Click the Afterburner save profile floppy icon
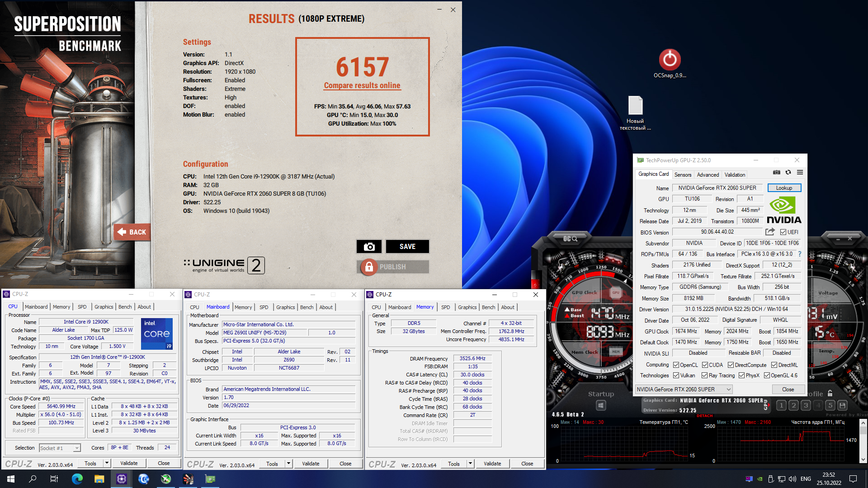The width and height of the screenshot is (868, 488). click(842, 405)
